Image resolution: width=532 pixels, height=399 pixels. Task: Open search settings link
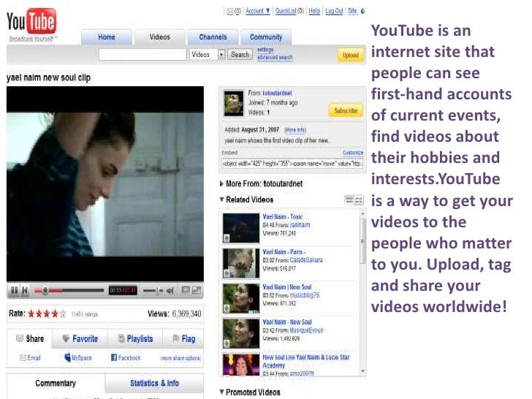click(x=265, y=50)
